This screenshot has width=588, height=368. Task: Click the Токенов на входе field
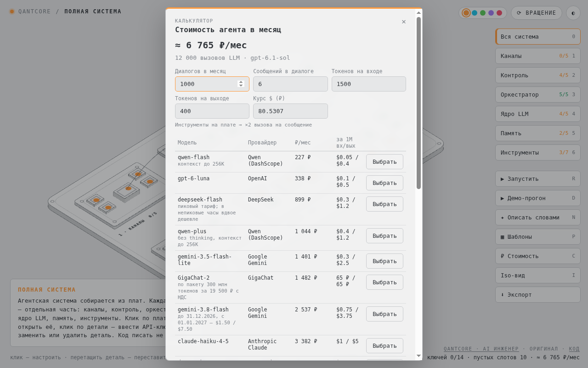(x=369, y=84)
